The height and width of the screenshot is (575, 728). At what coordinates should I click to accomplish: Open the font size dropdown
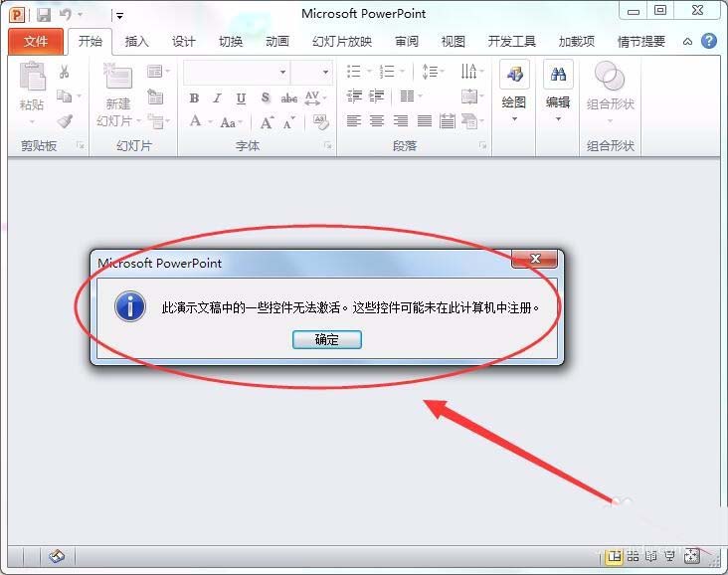coord(325,72)
